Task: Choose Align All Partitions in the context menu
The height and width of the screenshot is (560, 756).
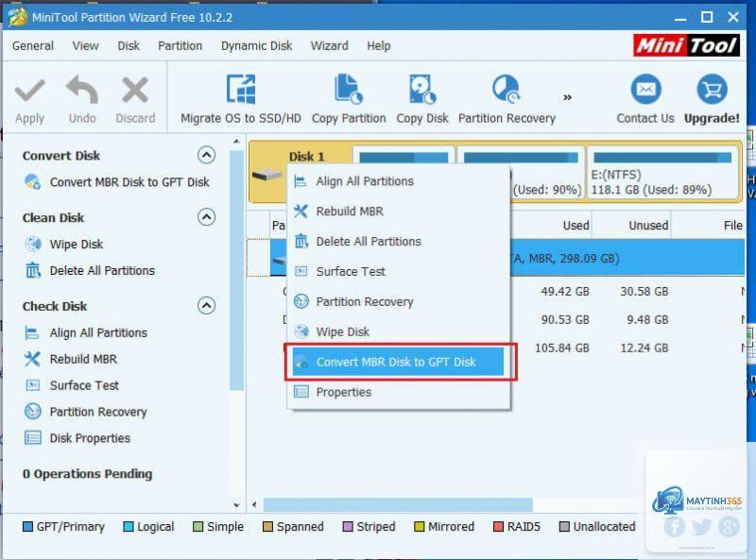Action: [399, 181]
